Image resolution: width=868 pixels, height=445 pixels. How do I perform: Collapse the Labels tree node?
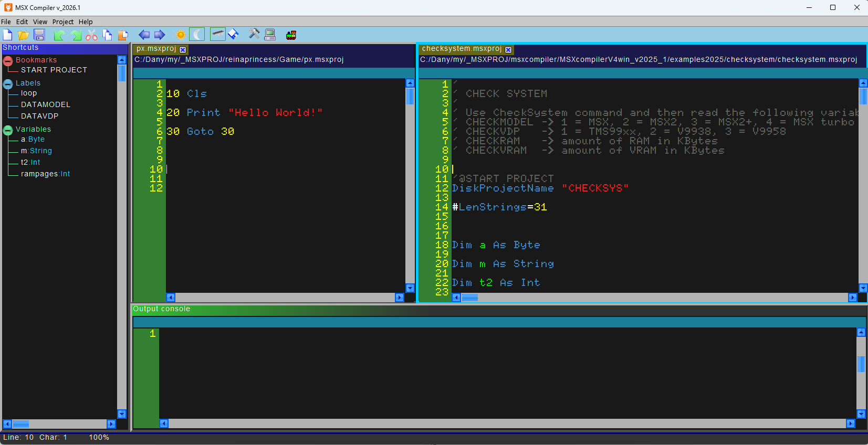(8, 83)
